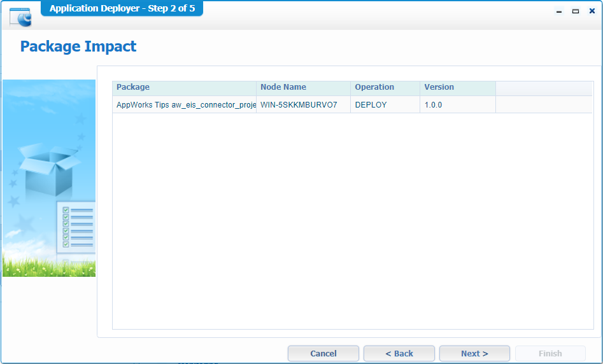Viewport: 603px width, 364px height.
Task: Close the Application Deployer wizard
Action: (592, 11)
